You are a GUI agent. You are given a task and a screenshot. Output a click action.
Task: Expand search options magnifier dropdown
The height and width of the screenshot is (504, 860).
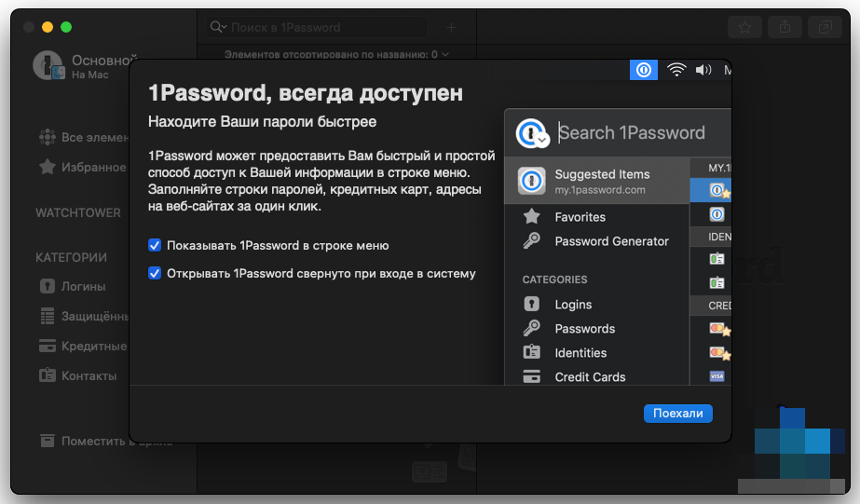(x=218, y=28)
